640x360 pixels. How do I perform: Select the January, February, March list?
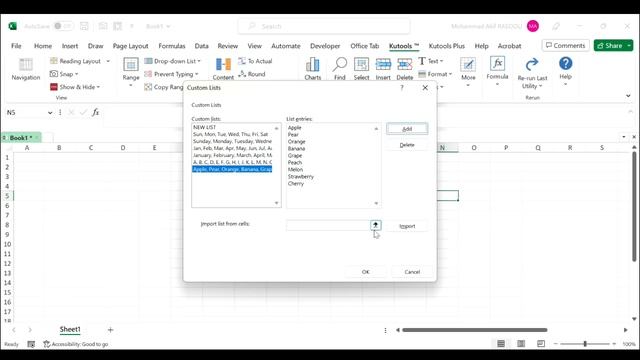point(232,155)
